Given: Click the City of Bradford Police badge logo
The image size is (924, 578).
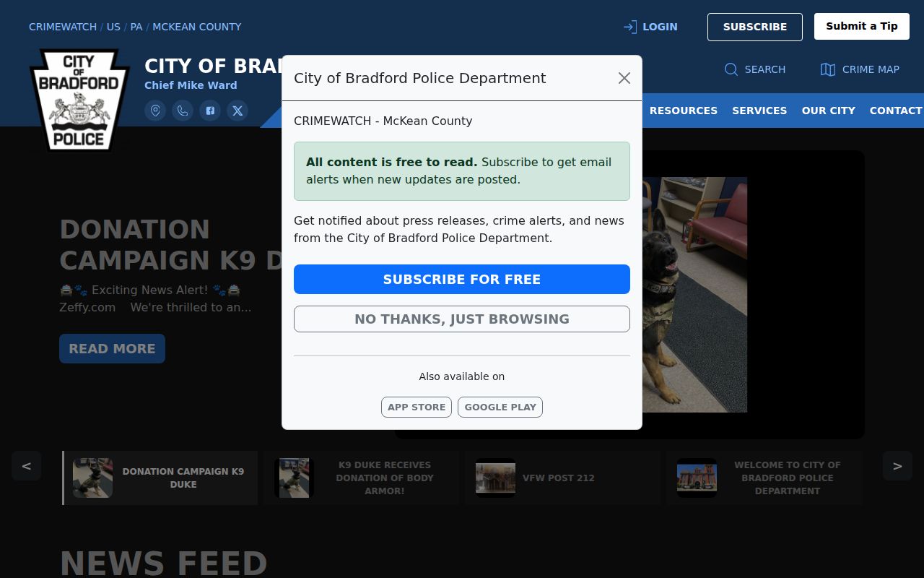Looking at the screenshot, I should 79,100.
